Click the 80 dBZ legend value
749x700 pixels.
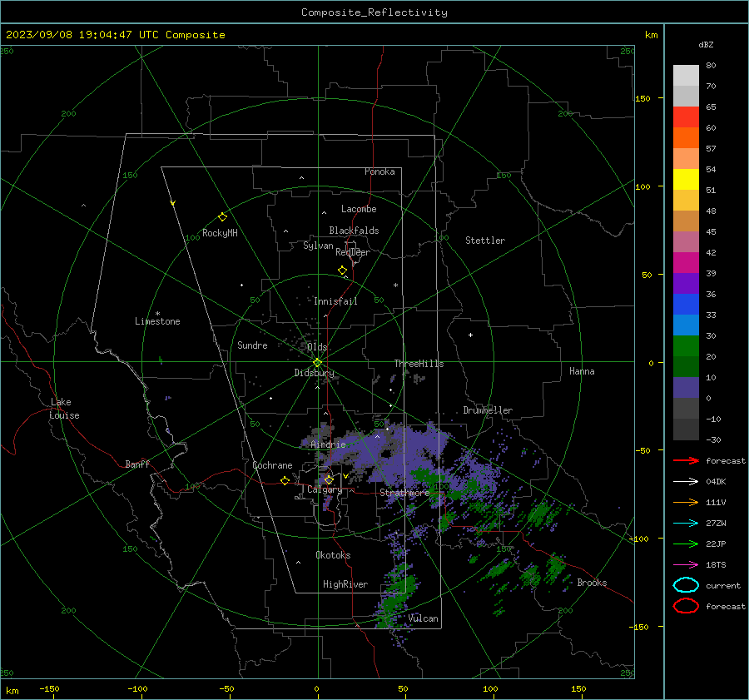click(x=711, y=66)
